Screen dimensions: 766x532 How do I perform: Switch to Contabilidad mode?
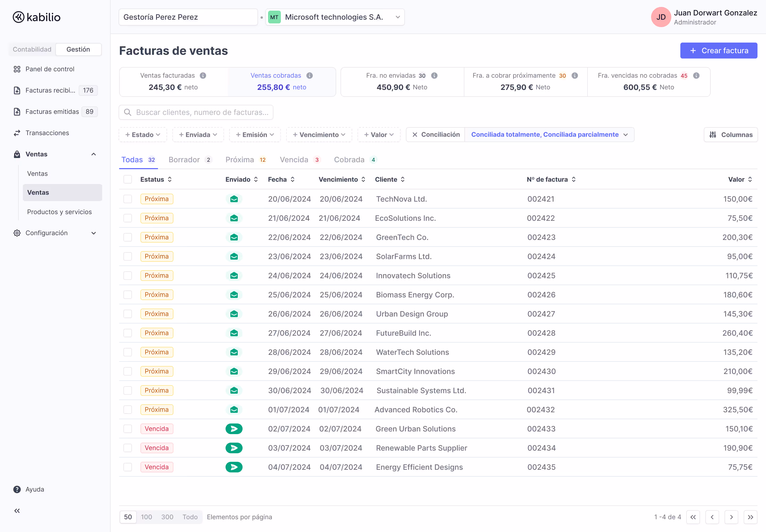[x=32, y=49]
